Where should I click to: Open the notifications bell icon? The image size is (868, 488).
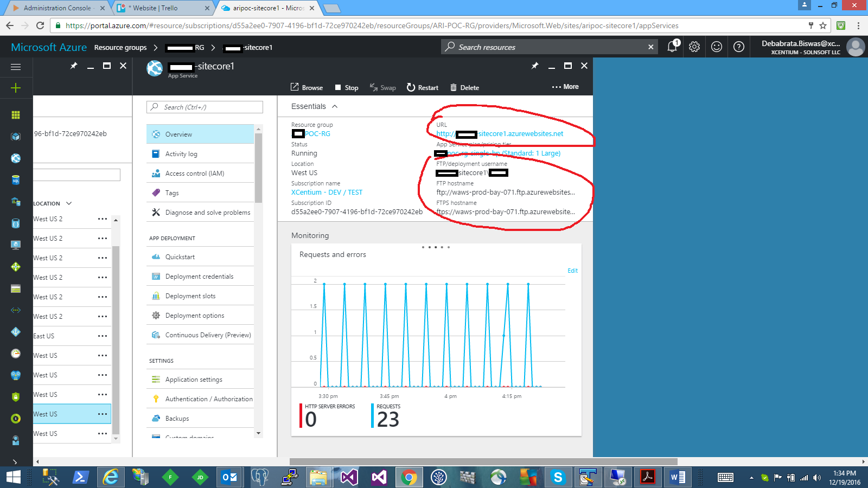[672, 47]
